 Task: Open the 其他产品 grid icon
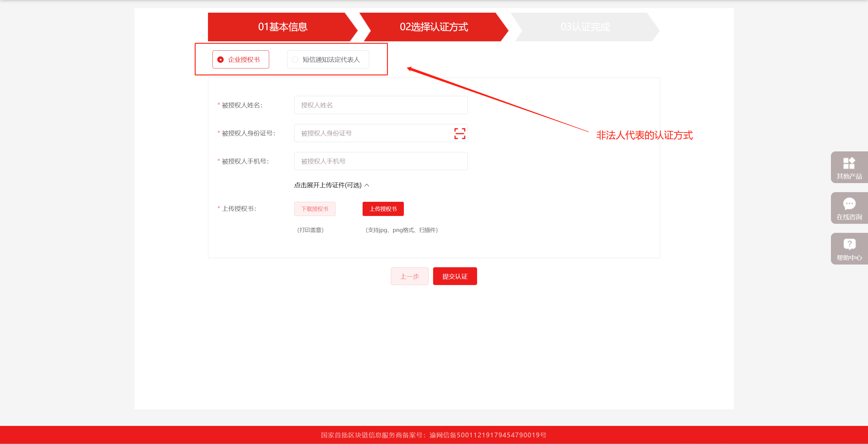tap(849, 163)
